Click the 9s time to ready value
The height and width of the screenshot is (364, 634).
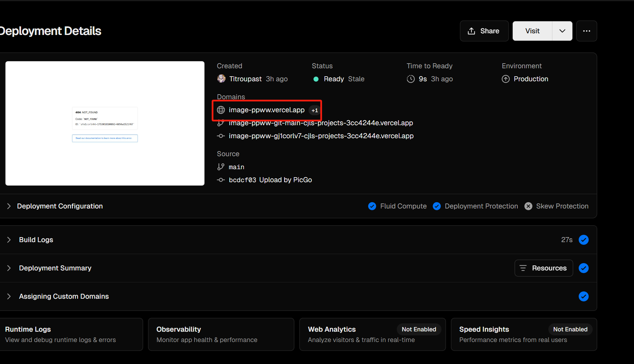point(423,79)
